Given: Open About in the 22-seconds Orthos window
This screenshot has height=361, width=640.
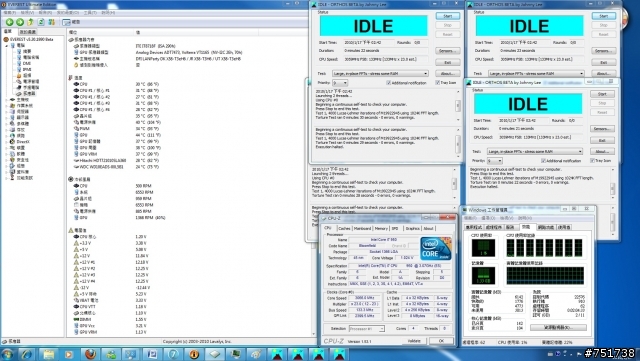Looking at the screenshot, I should (447, 74).
